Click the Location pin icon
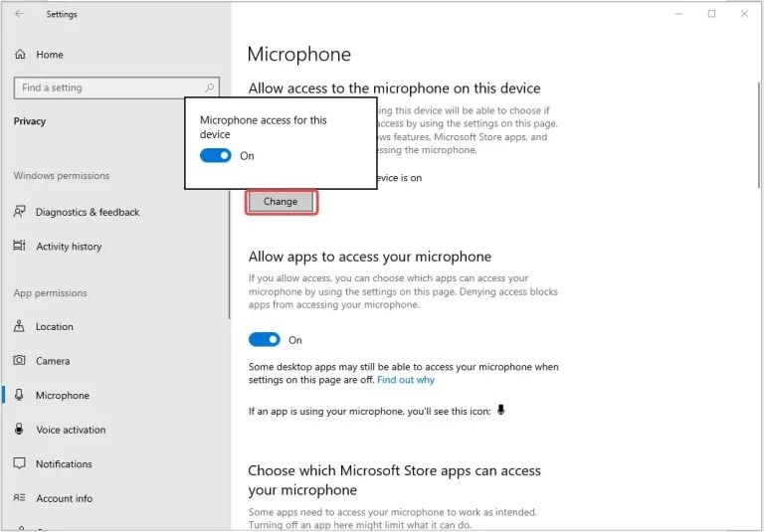764x532 pixels. click(x=20, y=326)
